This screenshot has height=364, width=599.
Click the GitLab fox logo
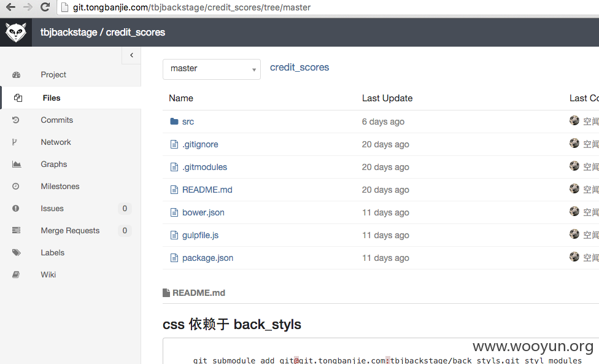(x=16, y=33)
